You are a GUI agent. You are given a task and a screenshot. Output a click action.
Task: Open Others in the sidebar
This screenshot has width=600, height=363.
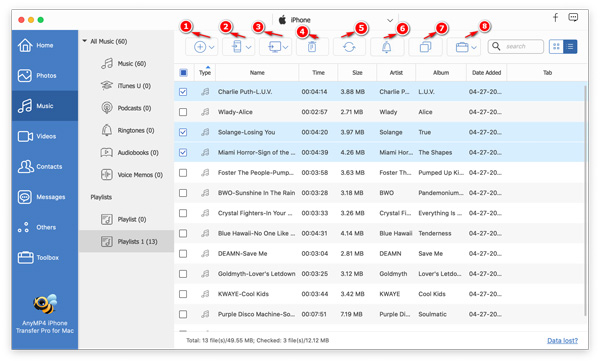click(44, 227)
